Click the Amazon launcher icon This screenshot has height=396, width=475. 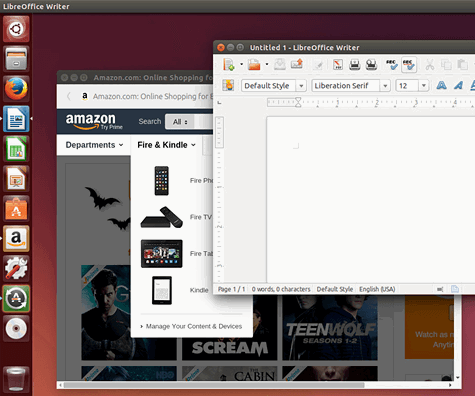click(x=16, y=238)
